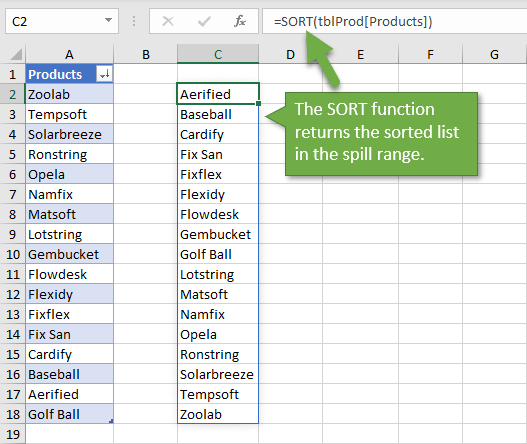
Task: Click the formula bar resize dots handle
Action: [134, 21]
